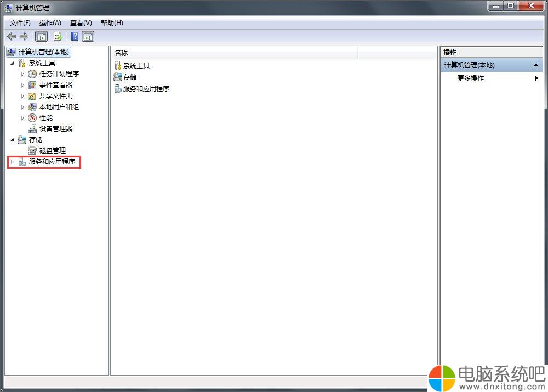Open the 操作(A) menu
The image size is (548, 392).
(50, 23)
